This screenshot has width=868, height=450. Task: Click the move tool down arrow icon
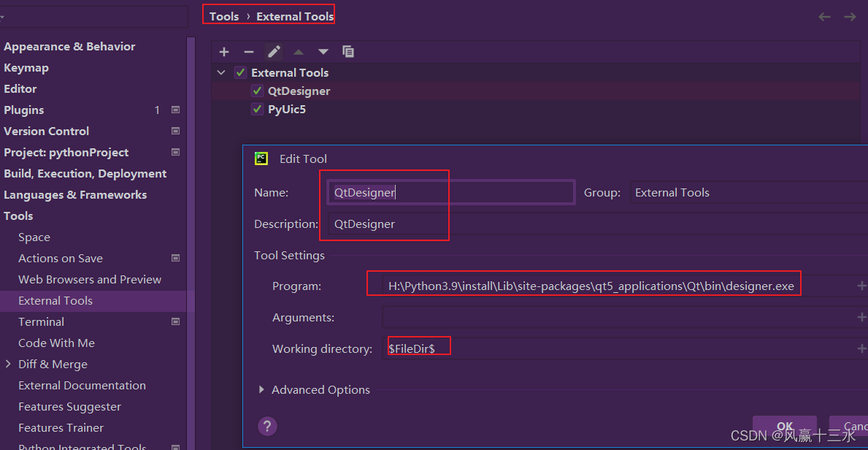tap(323, 51)
